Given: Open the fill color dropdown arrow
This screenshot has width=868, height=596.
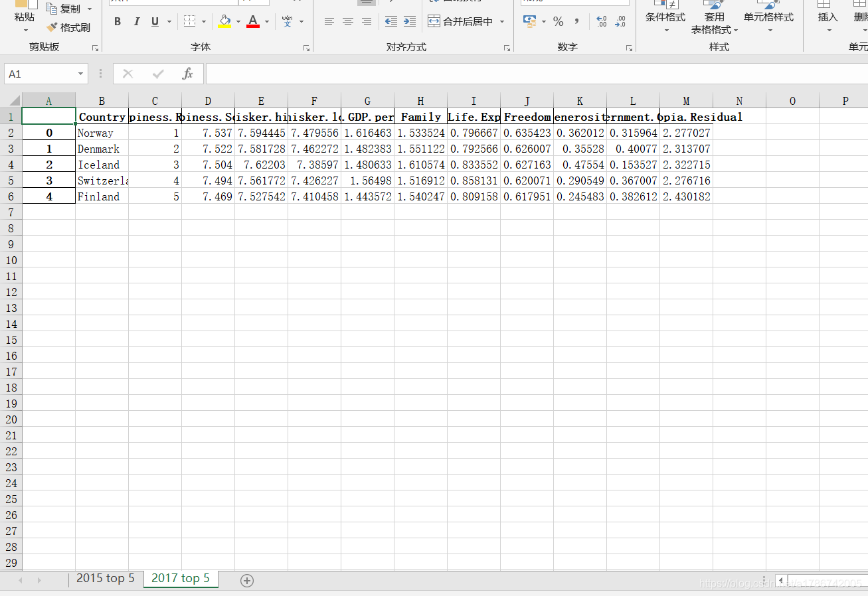Looking at the screenshot, I should [238, 21].
